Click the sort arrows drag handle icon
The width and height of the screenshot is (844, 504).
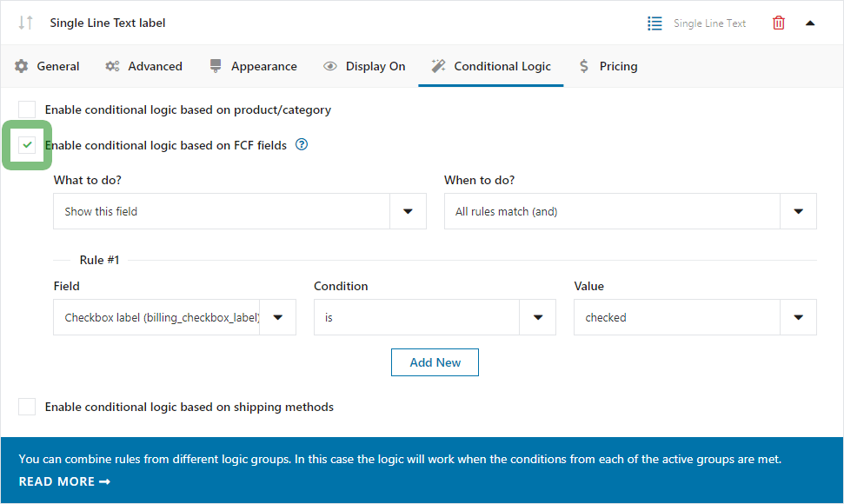pos(25,23)
